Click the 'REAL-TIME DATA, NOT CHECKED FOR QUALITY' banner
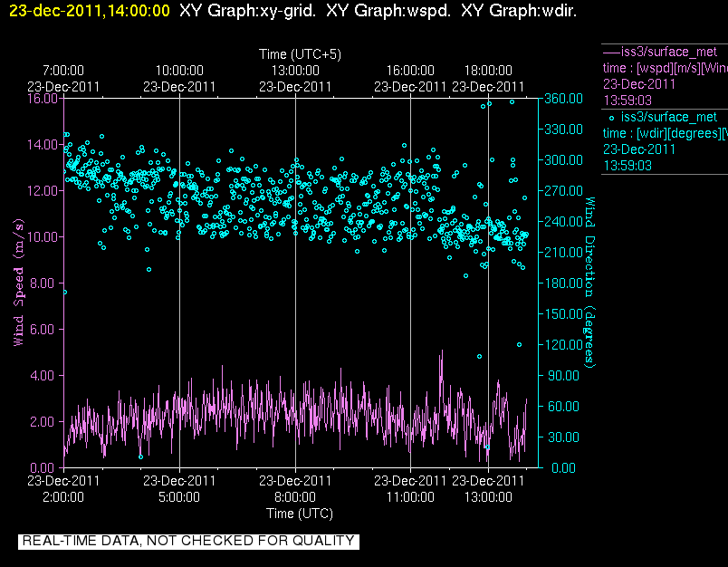 coord(188,542)
